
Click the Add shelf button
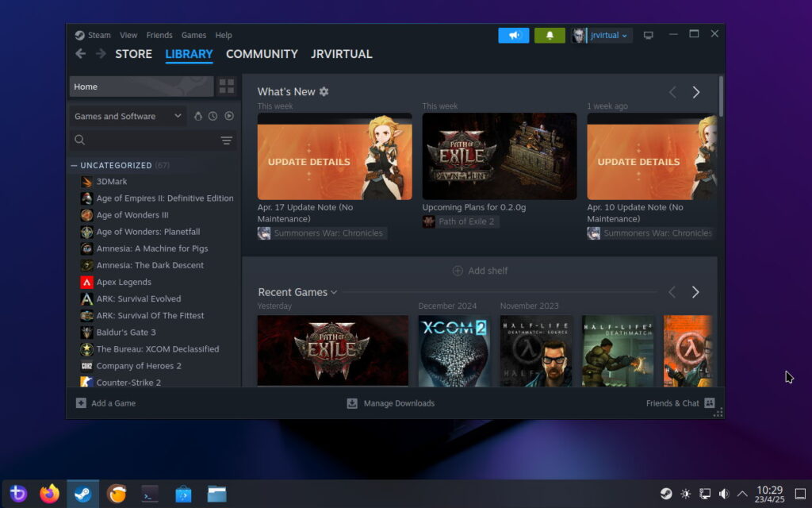point(480,270)
